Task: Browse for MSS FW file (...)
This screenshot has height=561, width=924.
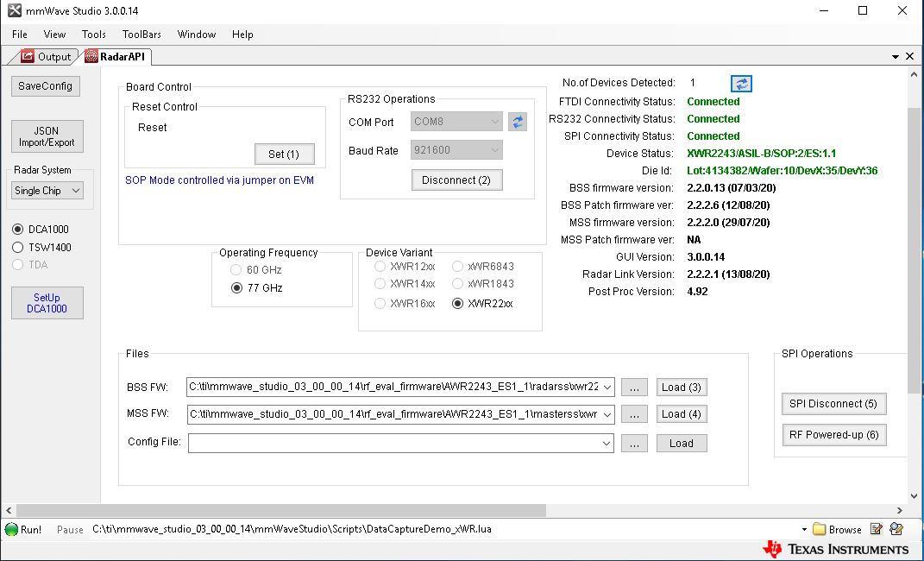Action: (634, 414)
